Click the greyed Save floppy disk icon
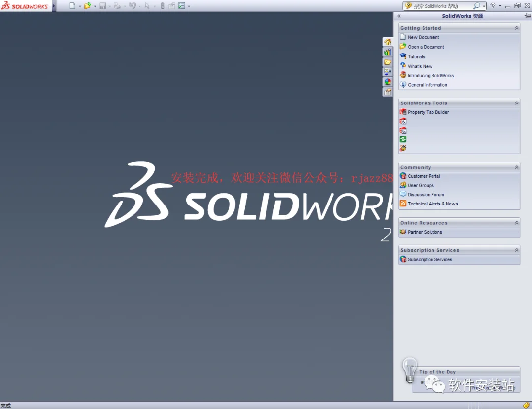Viewport: 532px width, 409px height. click(x=102, y=6)
